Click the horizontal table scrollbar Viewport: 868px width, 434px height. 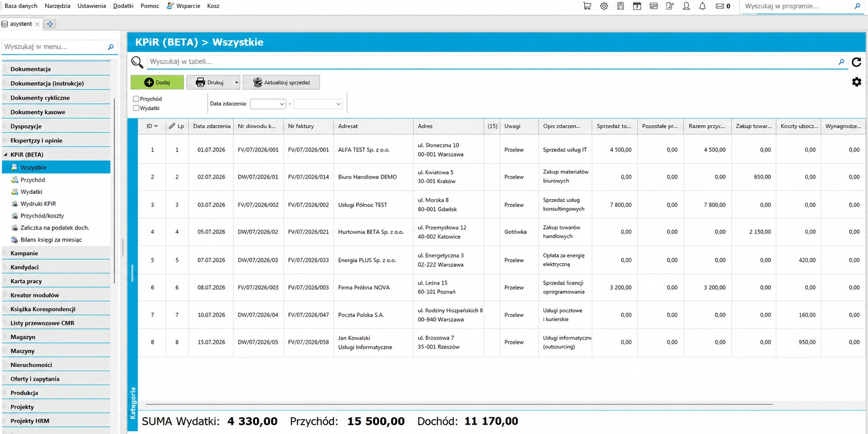[459, 405]
